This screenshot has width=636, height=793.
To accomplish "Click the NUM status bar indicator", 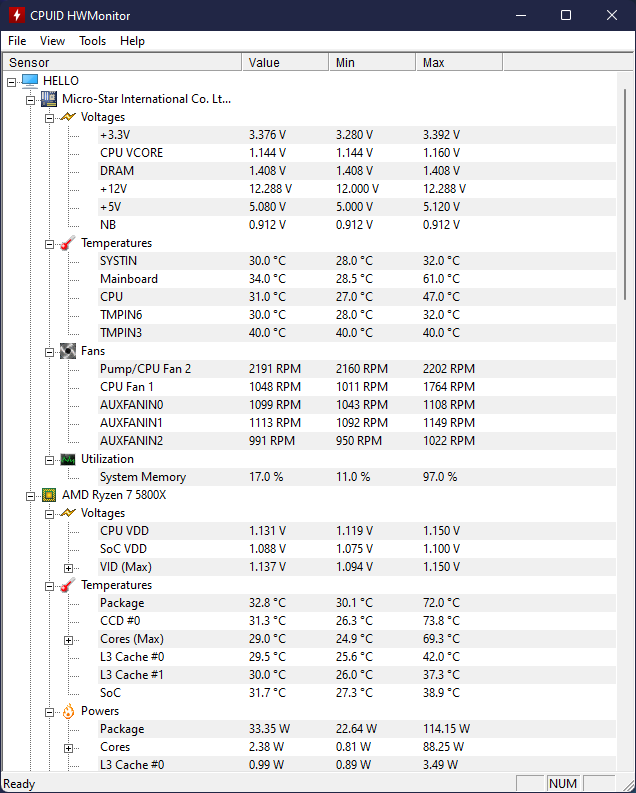I will click(563, 783).
